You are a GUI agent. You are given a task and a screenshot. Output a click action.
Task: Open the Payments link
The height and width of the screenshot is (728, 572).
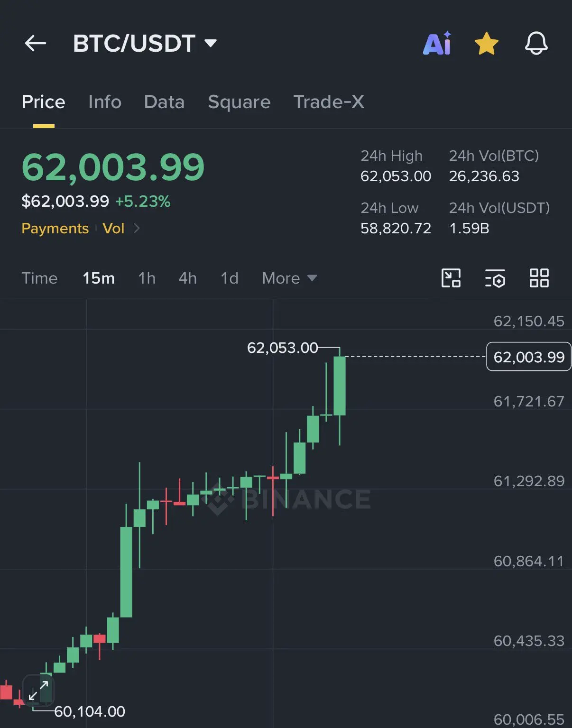pos(55,229)
